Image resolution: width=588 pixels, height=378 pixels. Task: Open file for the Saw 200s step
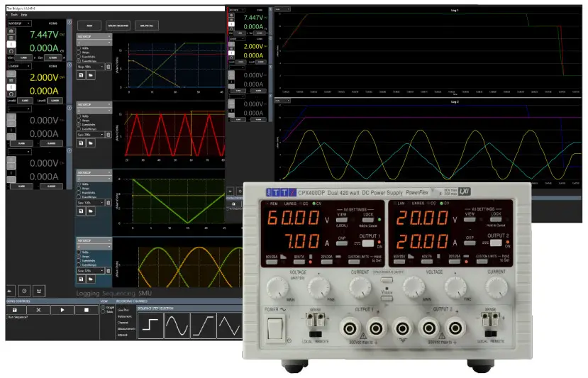click(x=91, y=143)
